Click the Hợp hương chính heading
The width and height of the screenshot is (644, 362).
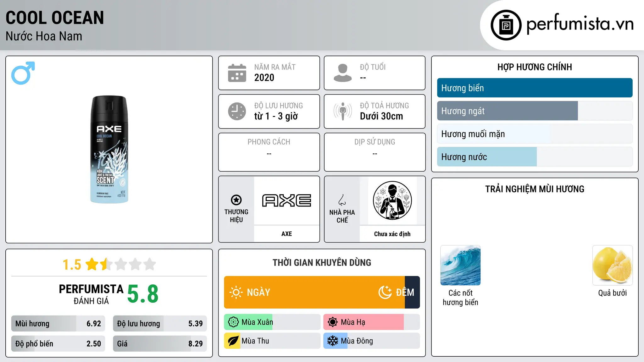point(535,67)
